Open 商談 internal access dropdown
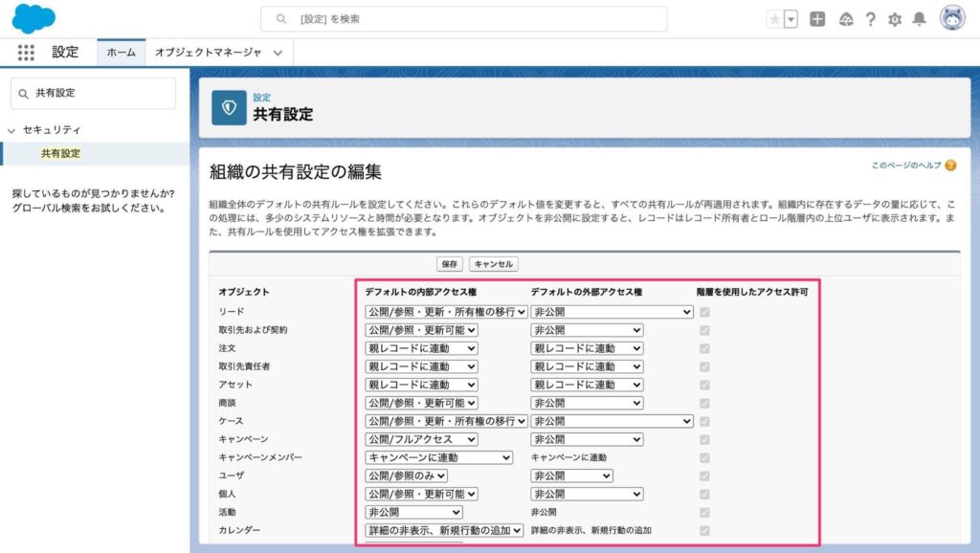This screenshot has width=980, height=553. point(421,403)
